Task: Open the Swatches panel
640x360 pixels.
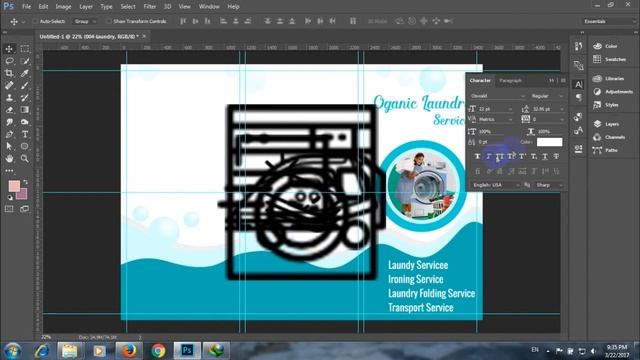Action: (610, 59)
